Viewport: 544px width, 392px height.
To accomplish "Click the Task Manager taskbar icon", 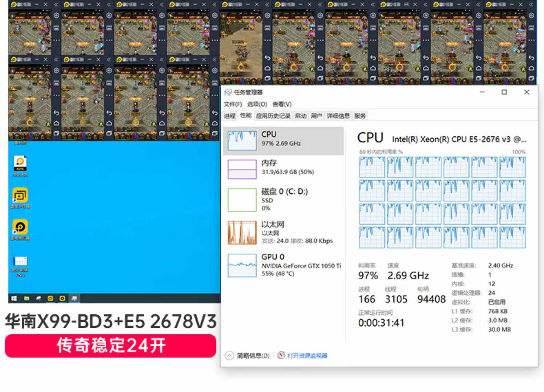I will 74,298.
